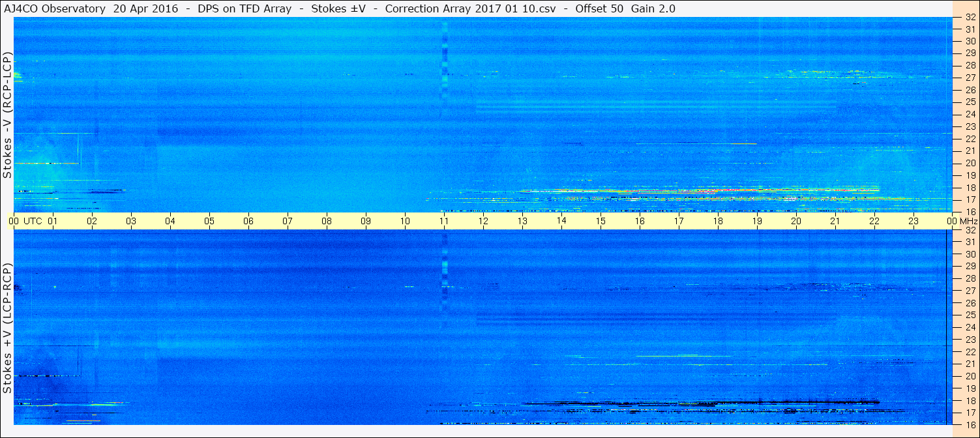980x438 pixels.
Task: Select the 10 hour marker on the time axis
Action: (405, 221)
